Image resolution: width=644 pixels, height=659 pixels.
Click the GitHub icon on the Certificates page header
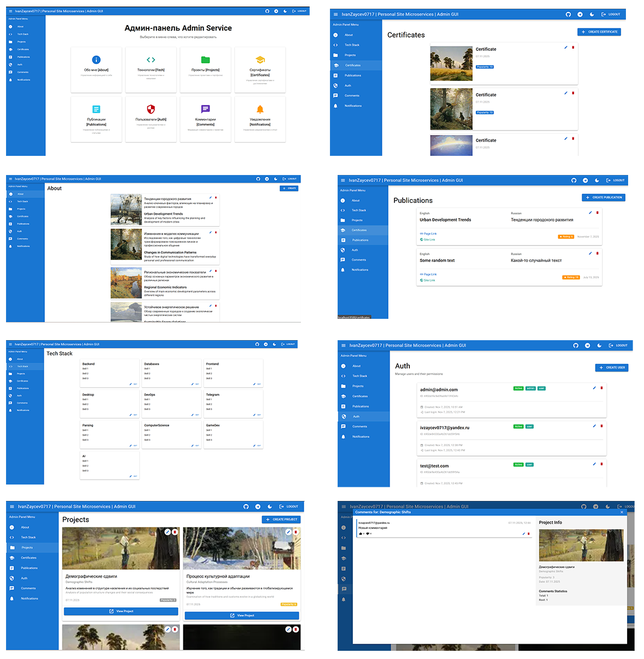pos(568,14)
